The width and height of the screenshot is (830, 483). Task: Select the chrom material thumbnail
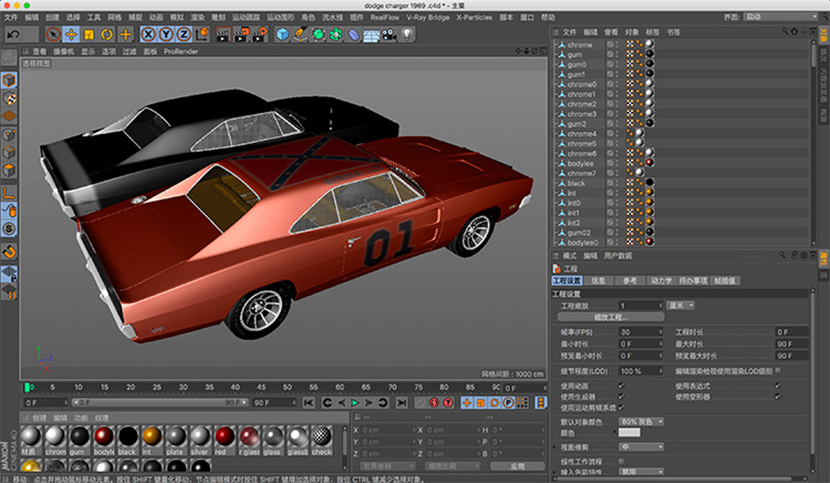pos(55,441)
